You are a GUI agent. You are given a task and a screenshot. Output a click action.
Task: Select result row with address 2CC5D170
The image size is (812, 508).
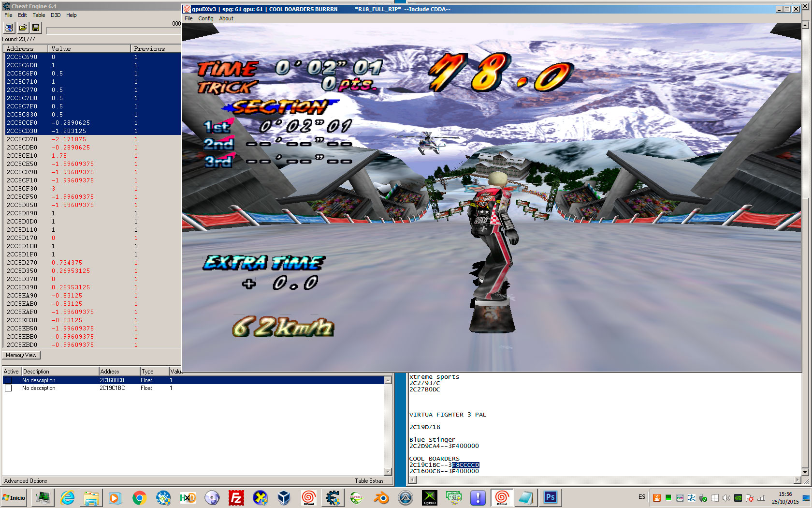[92, 238]
